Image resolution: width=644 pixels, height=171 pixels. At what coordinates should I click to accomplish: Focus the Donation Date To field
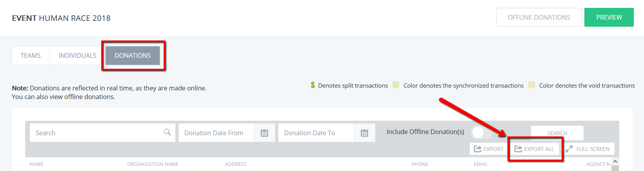coord(316,133)
